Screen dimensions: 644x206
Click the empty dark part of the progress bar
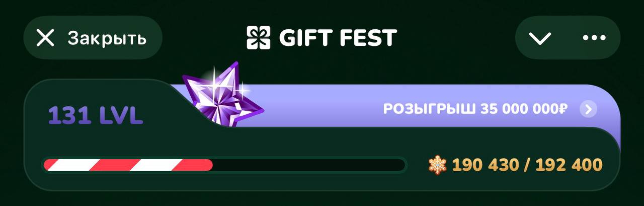click(x=308, y=165)
